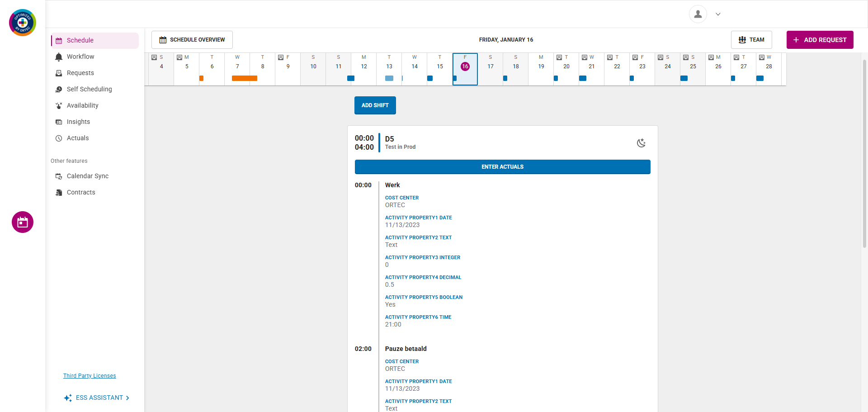Select Monday 5 in the date strip
This screenshot has height=412, width=868.
pos(187,69)
